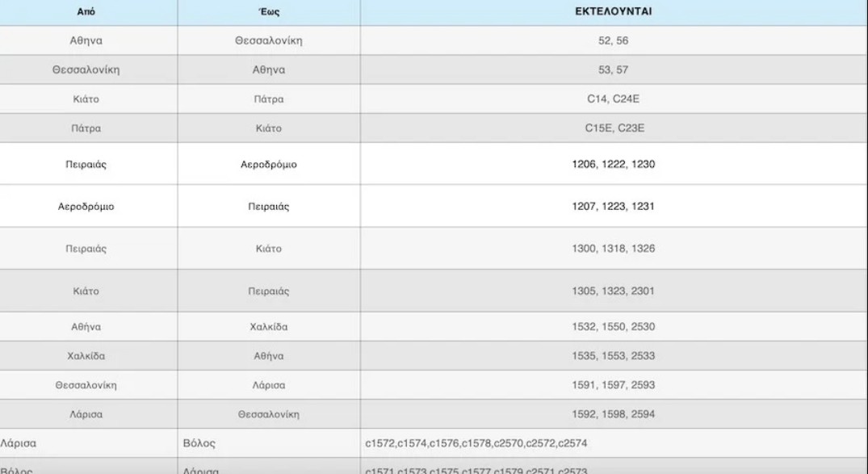Select train numbers 53, 57 cell

click(x=614, y=69)
